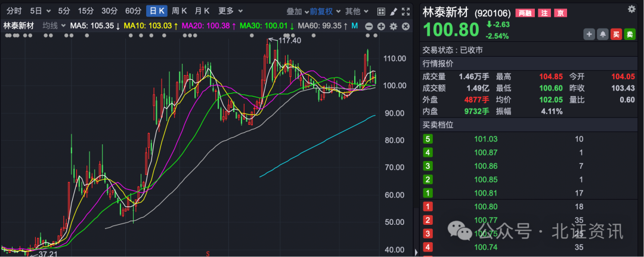Expand the 5日 period dropdown arrow
The image size is (644, 257).
[x=49, y=11]
